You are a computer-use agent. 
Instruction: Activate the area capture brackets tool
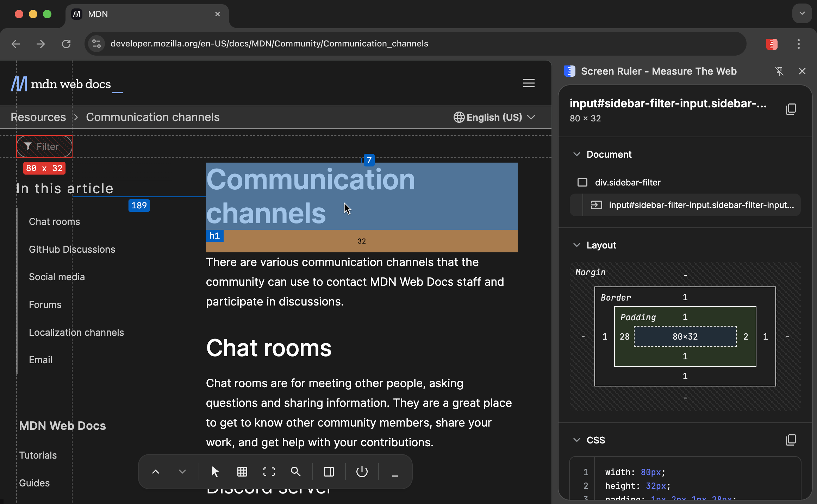coord(269,472)
